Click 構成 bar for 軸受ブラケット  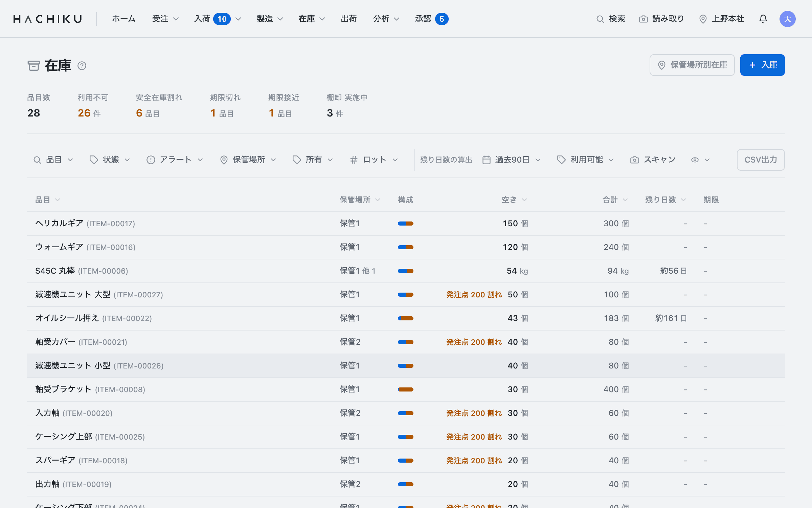click(405, 389)
